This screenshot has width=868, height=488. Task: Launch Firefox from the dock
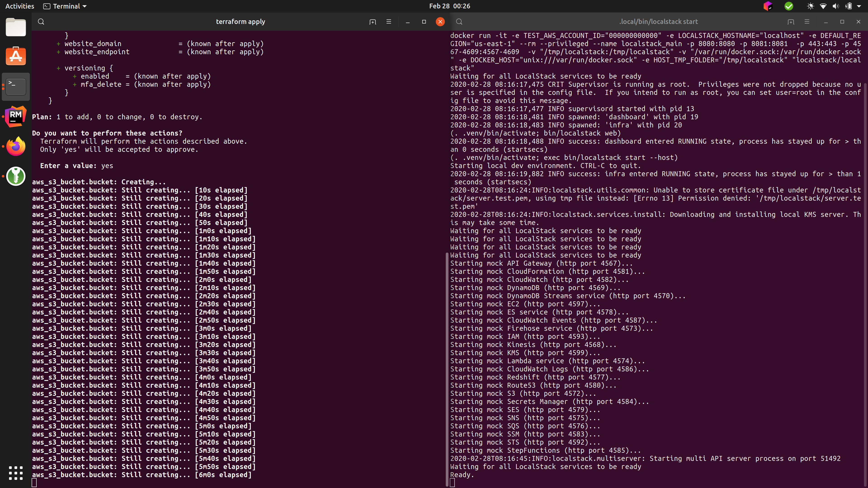pos(16,146)
